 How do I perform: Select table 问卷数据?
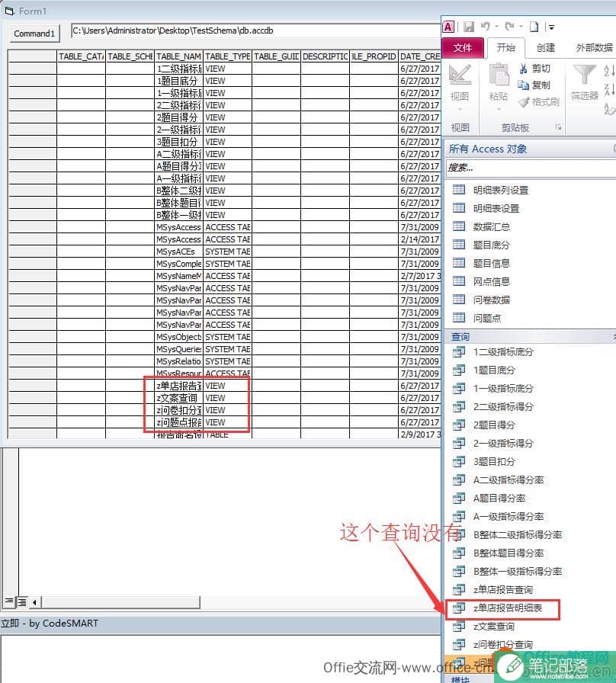[492, 300]
